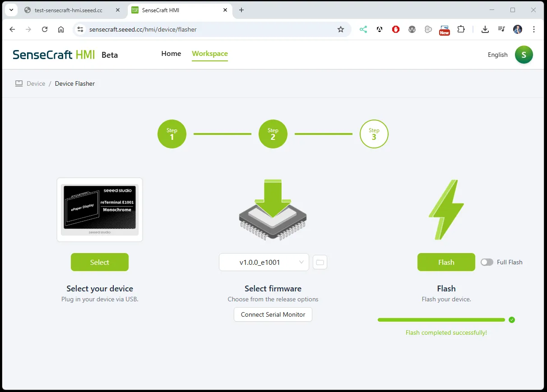Click the browser home icon

tap(61, 29)
